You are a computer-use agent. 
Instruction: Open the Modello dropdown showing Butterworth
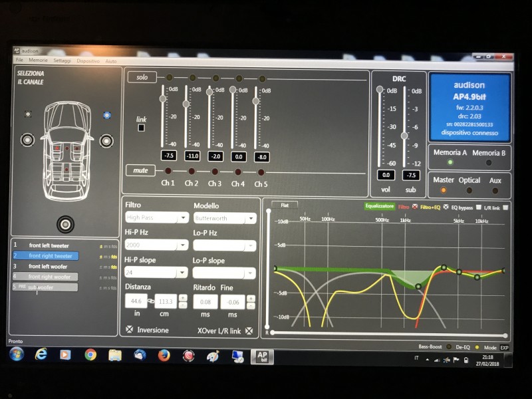225,218
